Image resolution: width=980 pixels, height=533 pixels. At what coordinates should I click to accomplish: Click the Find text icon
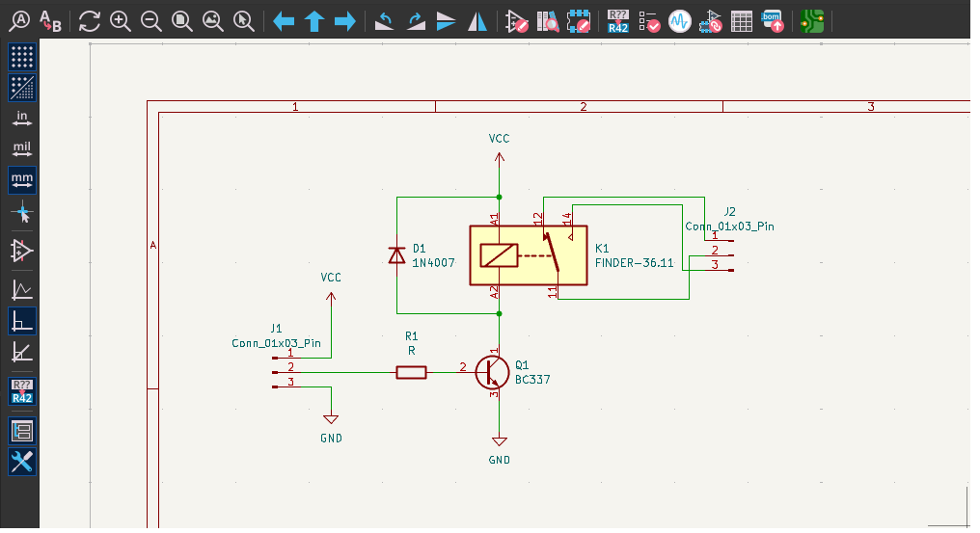click(18, 20)
